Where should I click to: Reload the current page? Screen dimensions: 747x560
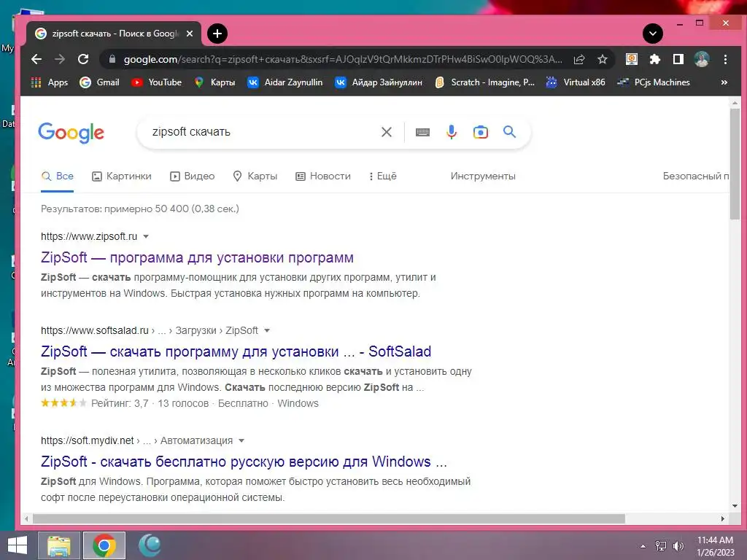pos(83,59)
